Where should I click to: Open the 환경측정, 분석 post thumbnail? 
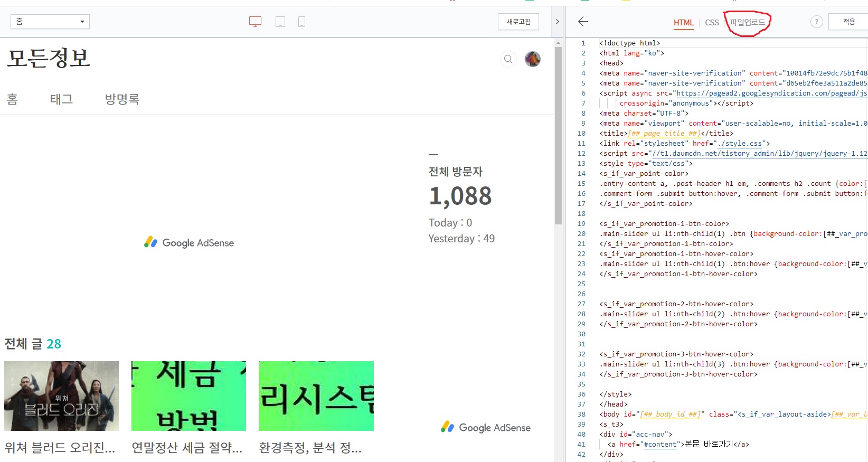(x=316, y=396)
